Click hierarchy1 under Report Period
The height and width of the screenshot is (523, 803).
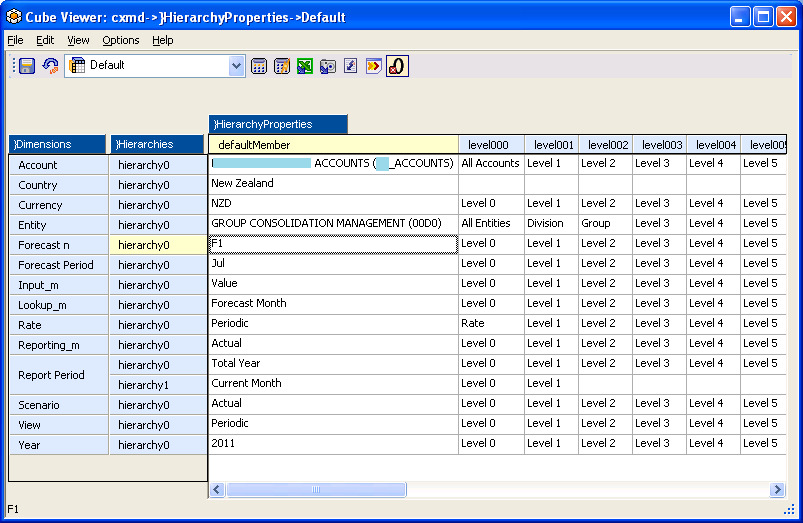tap(158, 385)
